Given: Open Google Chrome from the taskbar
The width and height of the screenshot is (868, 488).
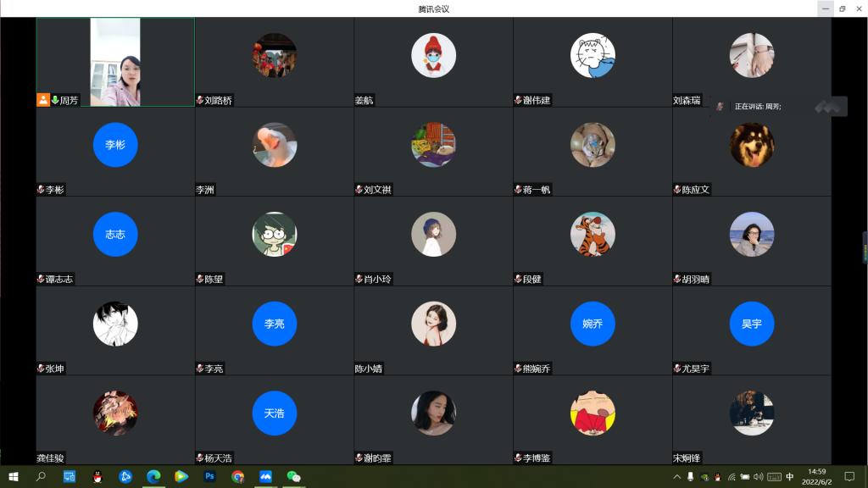Looking at the screenshot, I should click(x=237, y=477).
